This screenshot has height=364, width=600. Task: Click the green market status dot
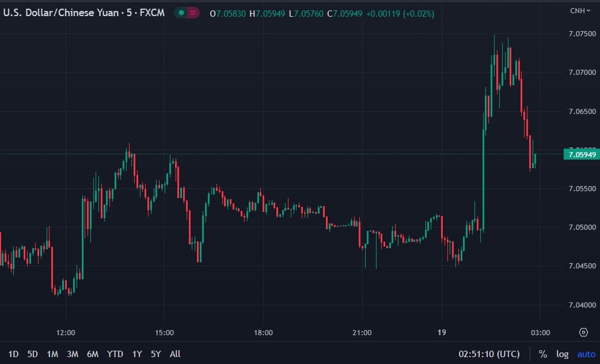181,13
